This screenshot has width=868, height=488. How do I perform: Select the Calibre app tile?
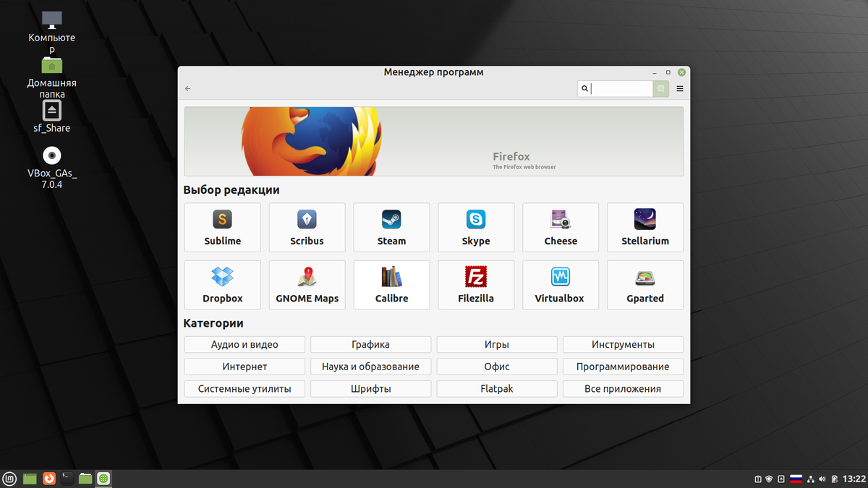(x=391, y=285)
